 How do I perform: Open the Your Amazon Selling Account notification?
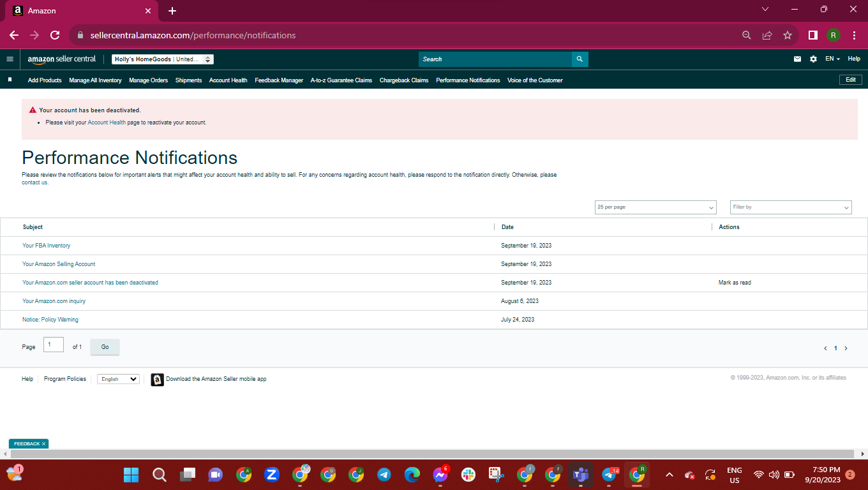(x=59, y=264)
